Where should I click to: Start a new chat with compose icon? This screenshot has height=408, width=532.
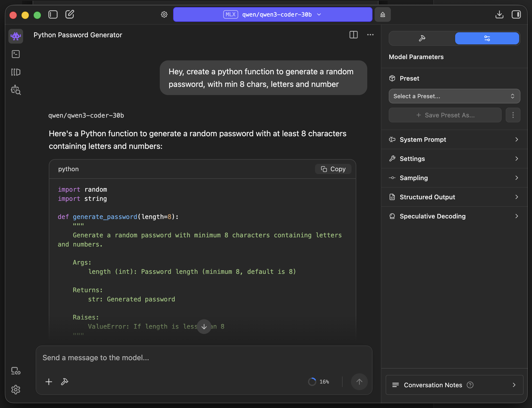point(70,14)
